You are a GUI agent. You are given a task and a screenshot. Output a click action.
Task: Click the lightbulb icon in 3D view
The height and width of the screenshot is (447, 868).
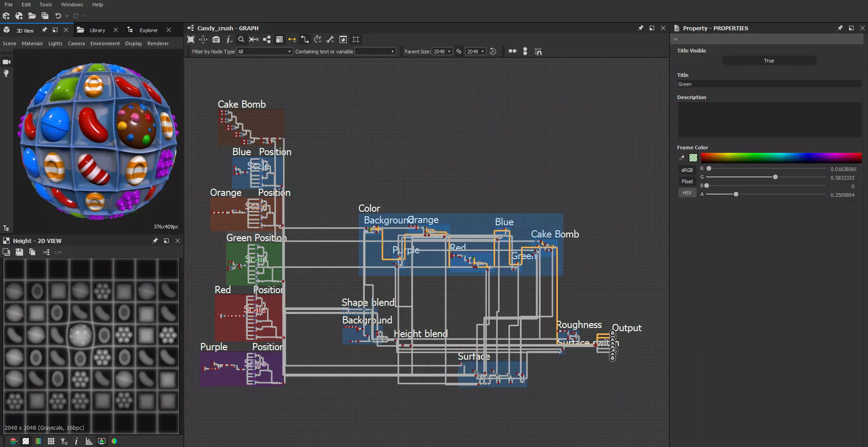[6, 73]
